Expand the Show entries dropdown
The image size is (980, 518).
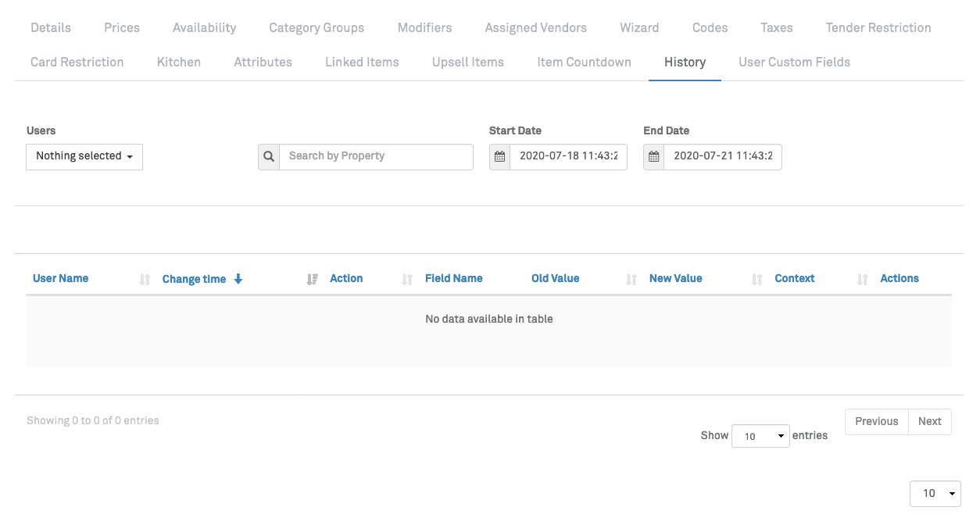click(760, 436)
